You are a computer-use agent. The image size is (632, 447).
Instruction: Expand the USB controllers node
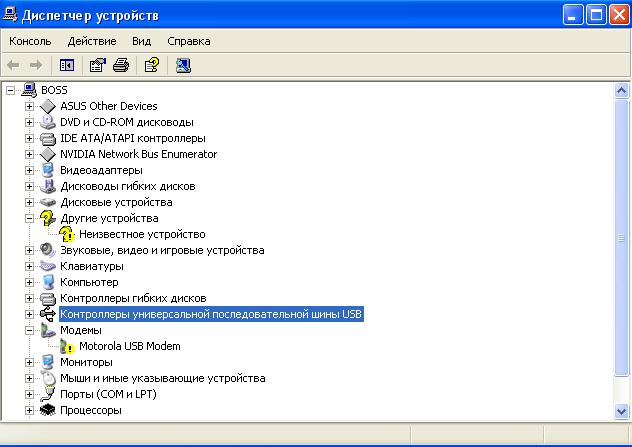coord(29,314)
